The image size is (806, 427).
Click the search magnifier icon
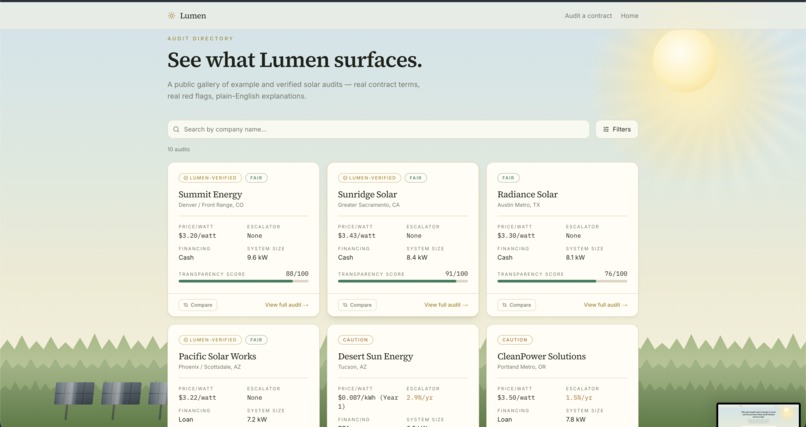pos(176,129)
